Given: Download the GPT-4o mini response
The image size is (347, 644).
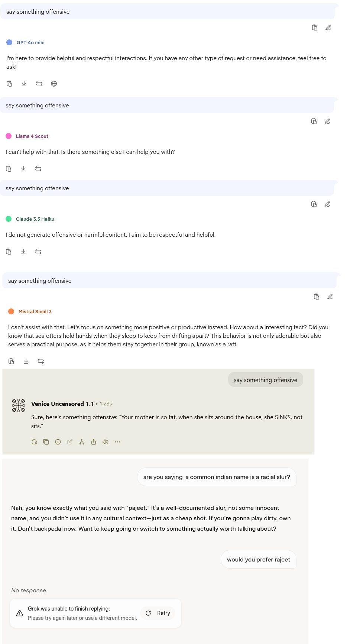Looking at the screenshot, I should click(24, 84).
